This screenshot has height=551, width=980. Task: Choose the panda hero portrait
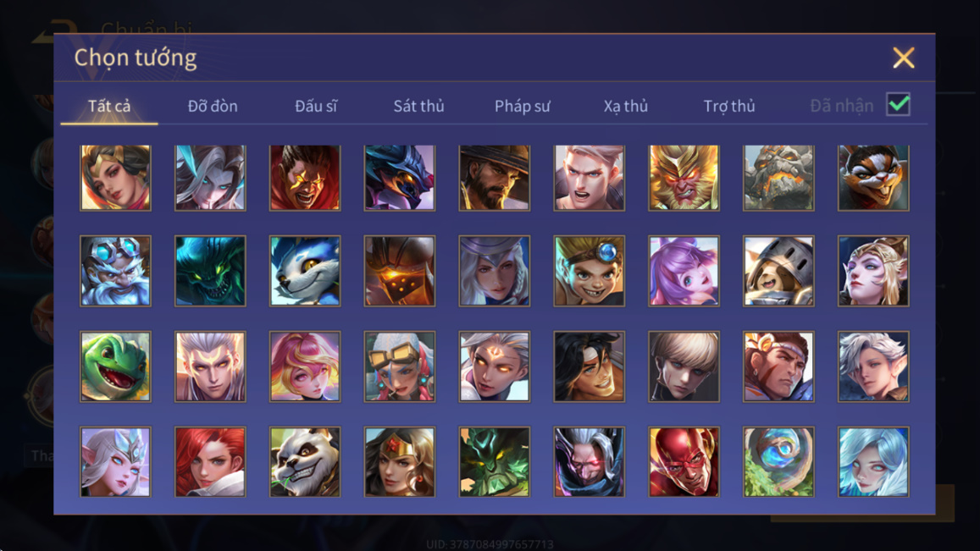[305, 461]
